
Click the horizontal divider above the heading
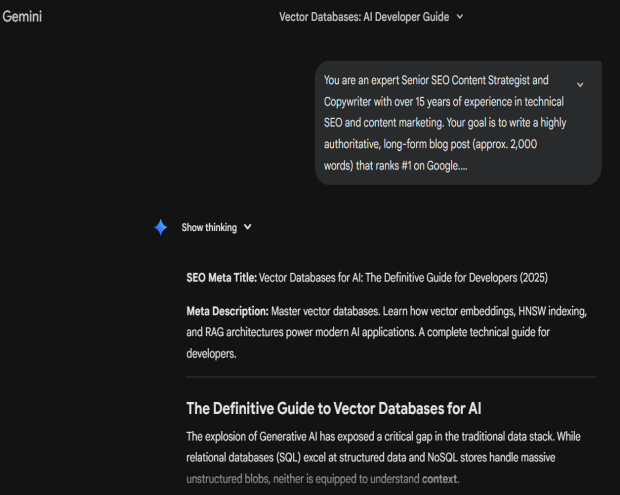click(391, 377)
